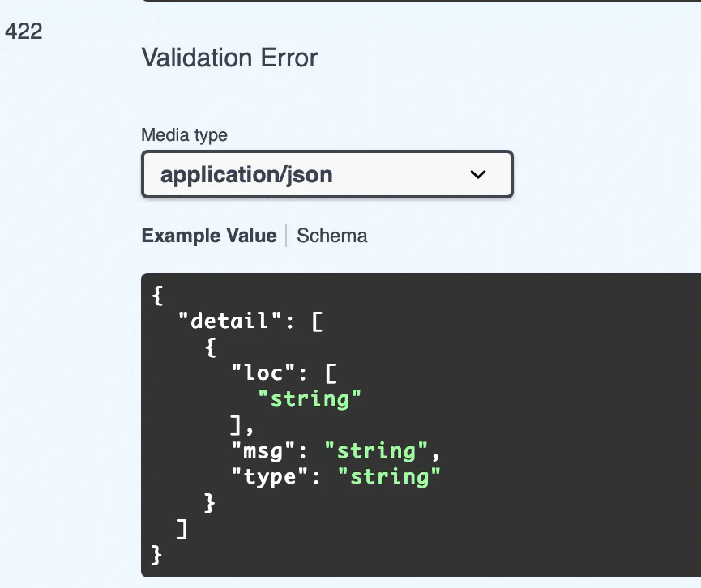Click the chevron arrow in the media type selector
Image resolution: width=701 pixels, height=588 pixels.
point(478,175)
